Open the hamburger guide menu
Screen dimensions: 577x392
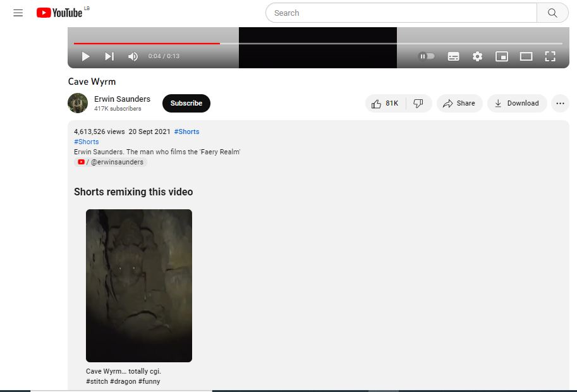tap(18, 13)
